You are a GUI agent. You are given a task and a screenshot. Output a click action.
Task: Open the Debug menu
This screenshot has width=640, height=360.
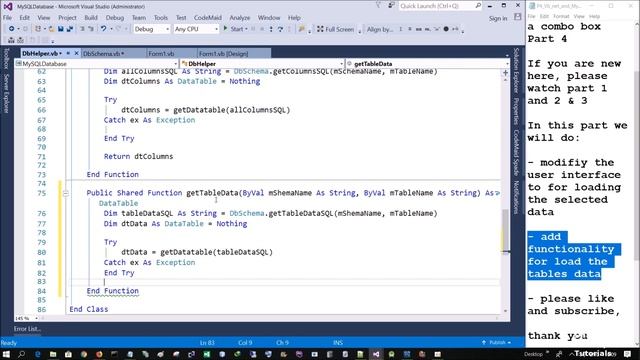tap(115, 18)
